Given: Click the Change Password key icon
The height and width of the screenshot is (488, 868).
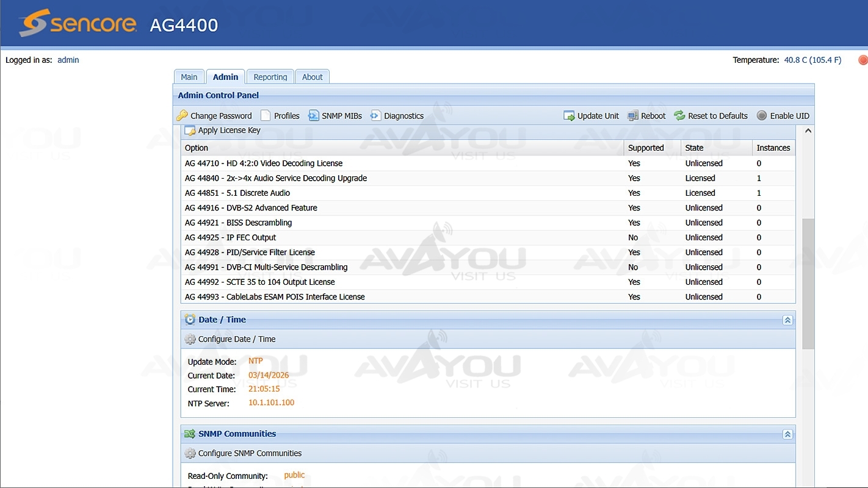Looking at the screenshot, I should point(183,116).
